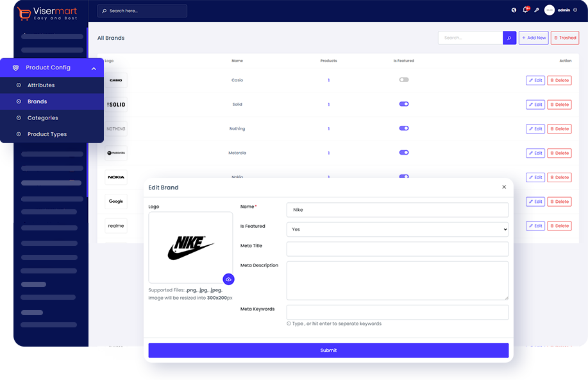Click Edit in the realme row
The width and height of the screenshot is (588, 380).
pyautogui.click(x=535, y=226)
